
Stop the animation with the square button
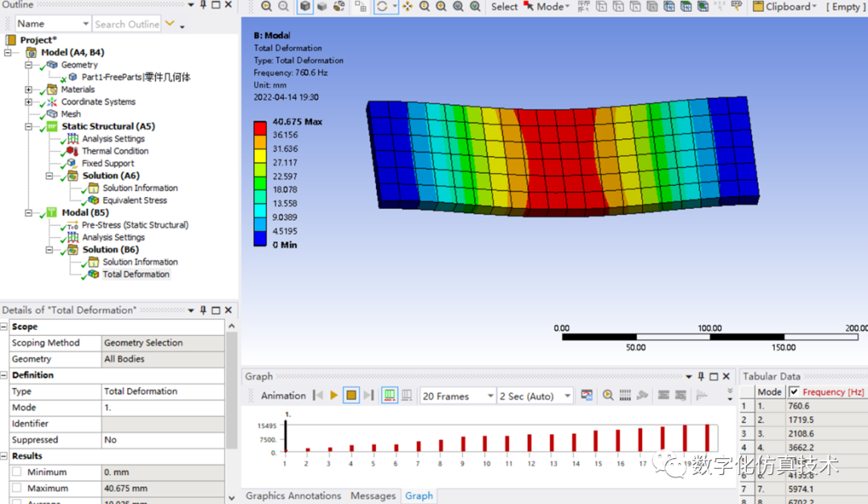tap(351, 395)
